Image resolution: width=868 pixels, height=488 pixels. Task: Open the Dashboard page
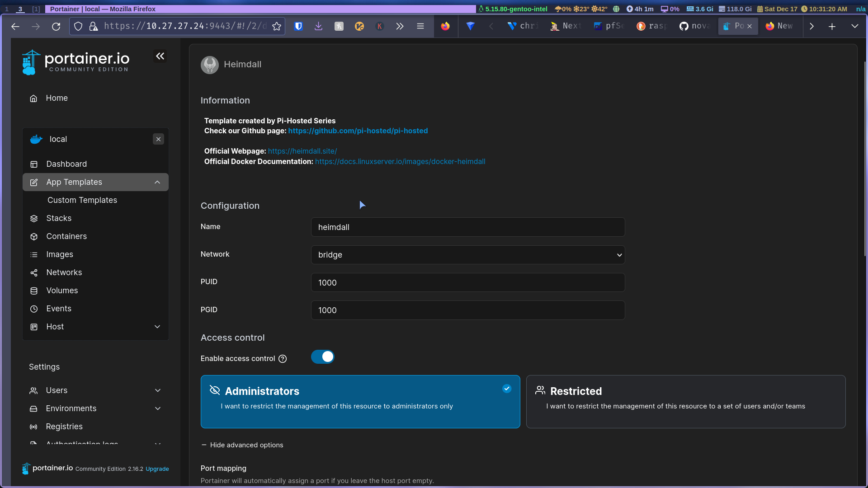click(66, 164)
